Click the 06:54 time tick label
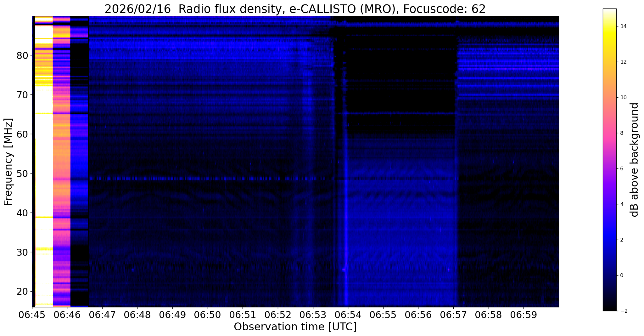This screenshot has height=336, width=644. pyautogui.click(x=348, y=315)
